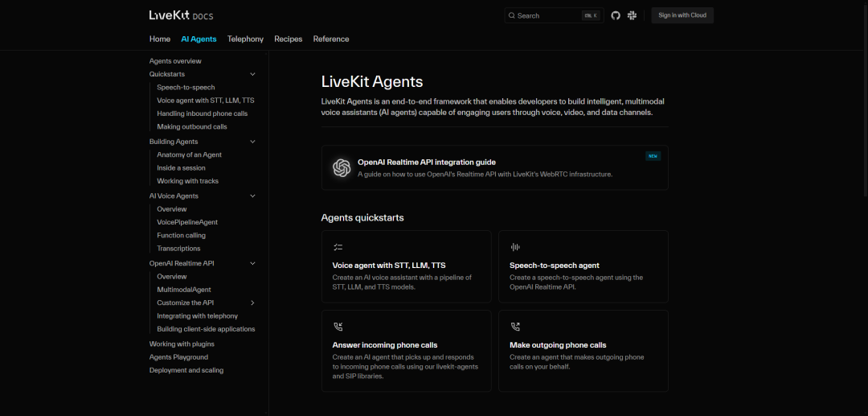Open Building client-side applications page

point(206,329)
